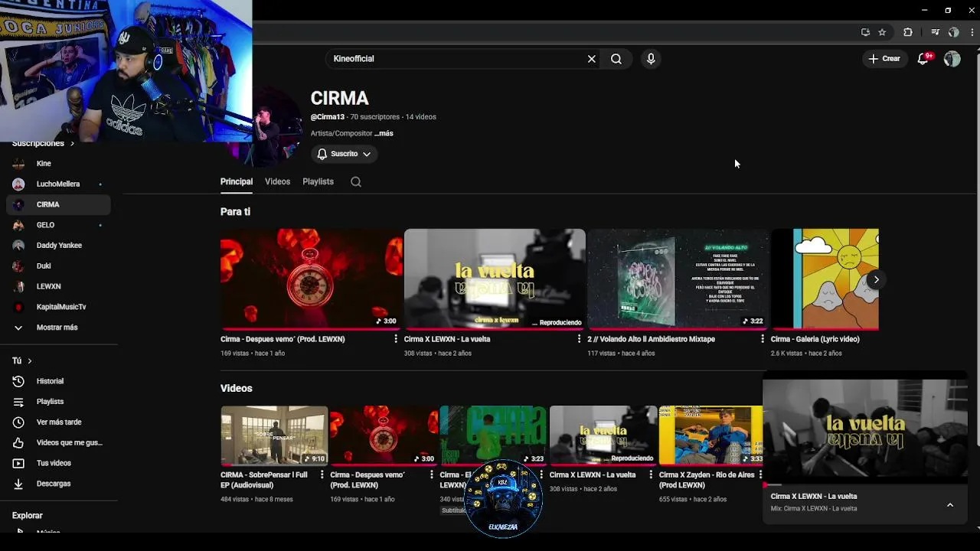The image size is (980, 551).
Task: Open options for CIRMA - SobrePensar video
Action: coord(322,475)
